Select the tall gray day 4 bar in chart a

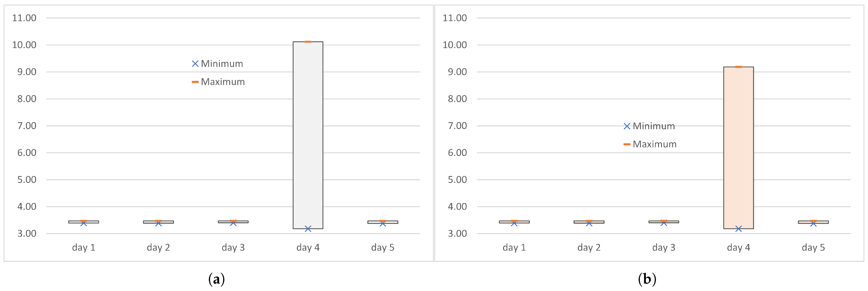308,135
